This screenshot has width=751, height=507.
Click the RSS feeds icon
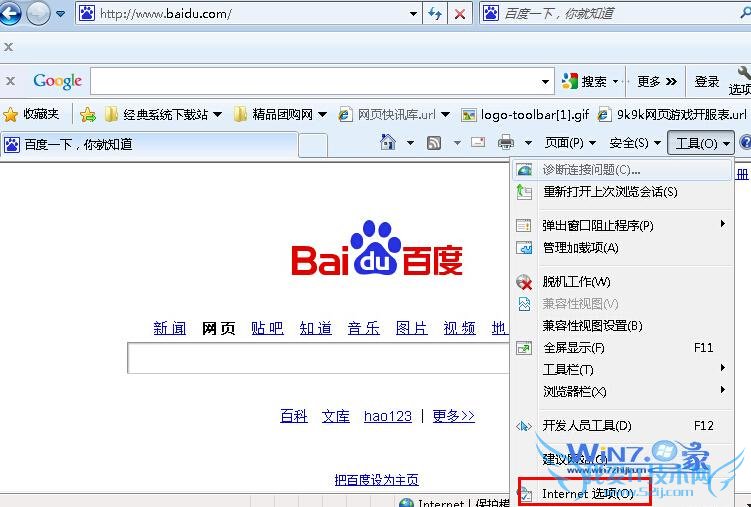point(434,143)
